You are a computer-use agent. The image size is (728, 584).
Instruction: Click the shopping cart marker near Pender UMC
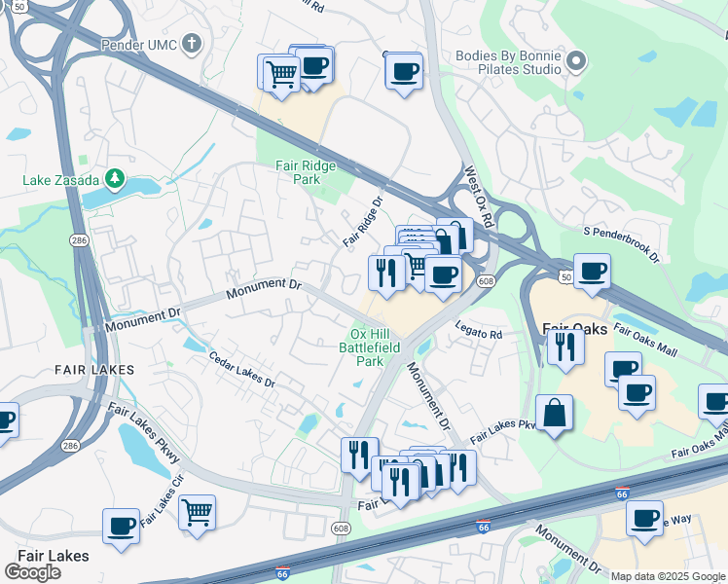click(x=281, y=76)
